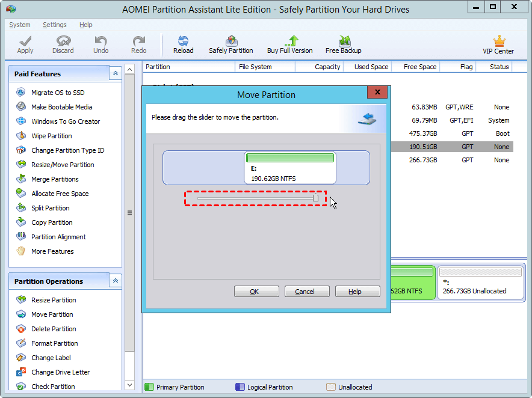Choose Change Drive Letter
The image size is (532, 398).
tap(60, 372)
